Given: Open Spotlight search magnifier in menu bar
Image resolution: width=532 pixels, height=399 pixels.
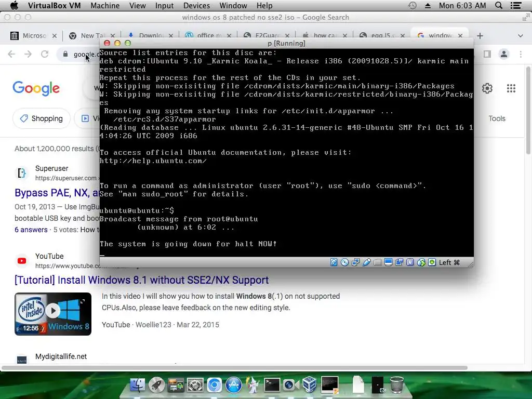Looking at the screenshot, I should tap(499, 5).
